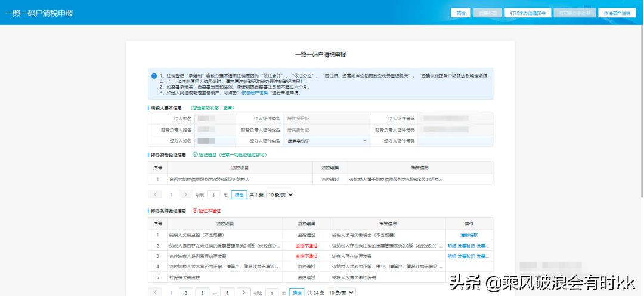Click 依法破产注销 button in header
Image resolution: width=644 pixels, height=300 pixels.
point(617,13)
